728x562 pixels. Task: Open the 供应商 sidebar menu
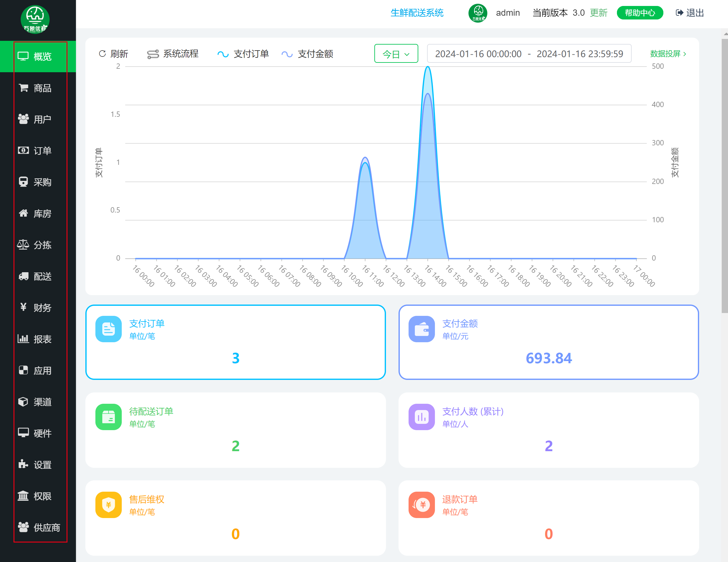tap(46, 527)
